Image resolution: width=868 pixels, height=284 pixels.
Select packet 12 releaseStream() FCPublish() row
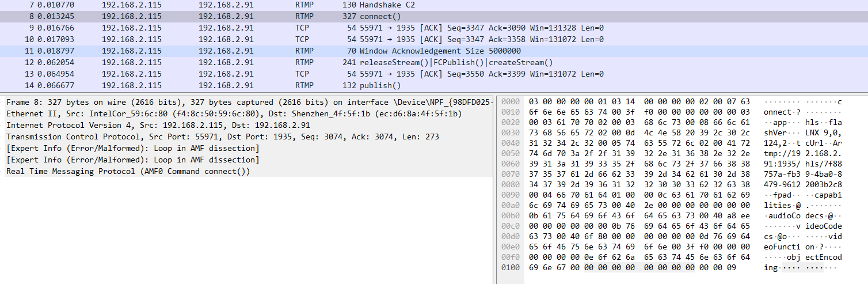pos(434,62)
